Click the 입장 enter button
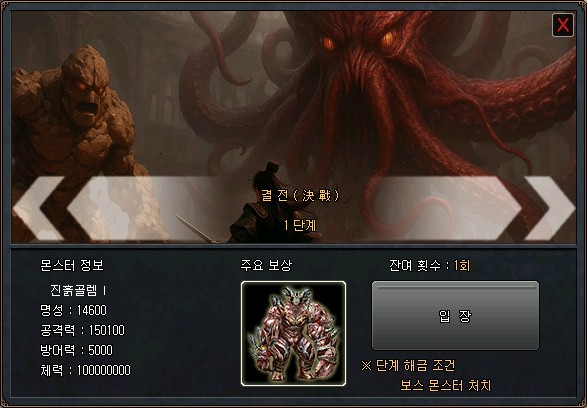Image resolution: width=587 pixels, height=408 pixels. [455, 316]
